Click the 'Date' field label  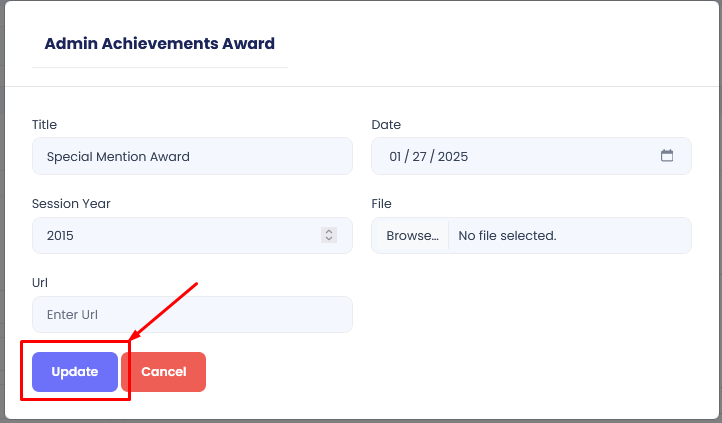coord(386,125)
